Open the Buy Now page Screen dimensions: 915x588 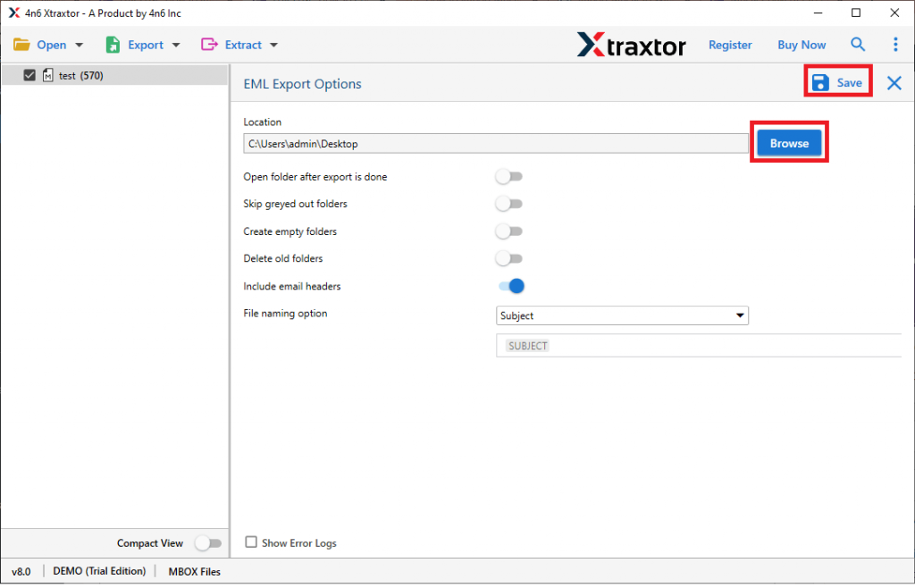click(x=801, y=44)
